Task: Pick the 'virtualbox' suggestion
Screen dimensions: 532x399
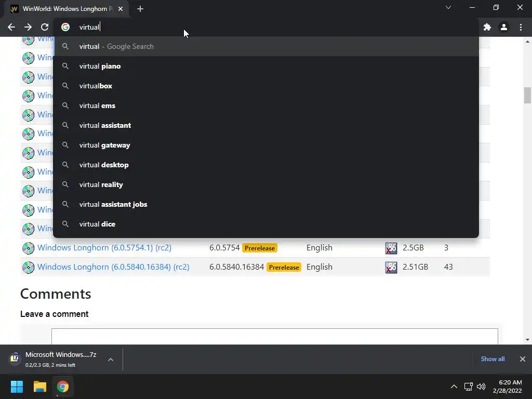Action: pos(266,86)
